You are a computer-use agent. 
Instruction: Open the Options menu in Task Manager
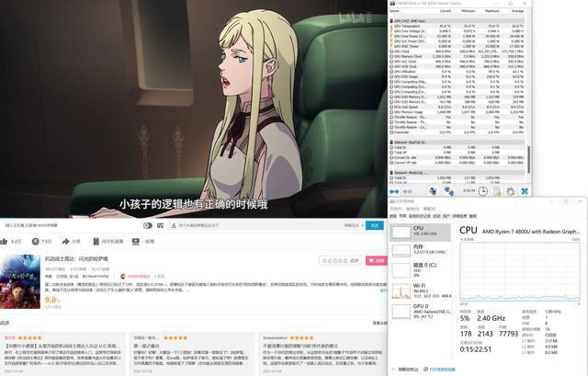click(x=413, y=209)
